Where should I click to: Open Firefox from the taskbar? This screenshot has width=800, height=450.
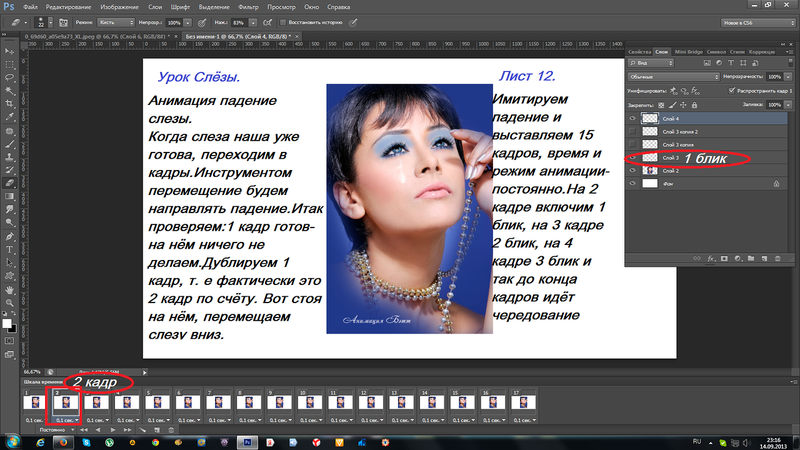pyautogui.click(x=63, y=442)
